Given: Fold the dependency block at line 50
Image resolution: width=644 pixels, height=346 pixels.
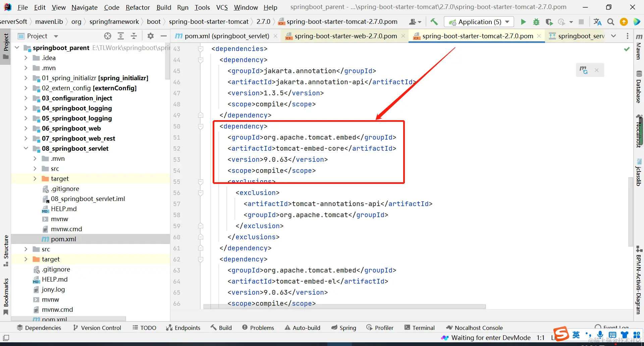Looking at the screenshot, I should tap(201, 127).
